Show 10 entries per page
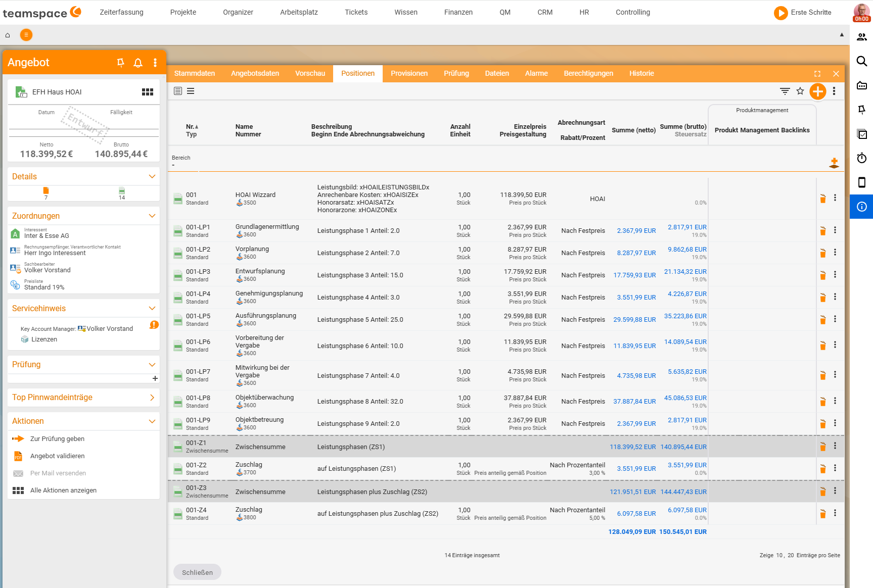Image resolution: width=873 pixels, height=588 pixels. (x=779, y=555)
